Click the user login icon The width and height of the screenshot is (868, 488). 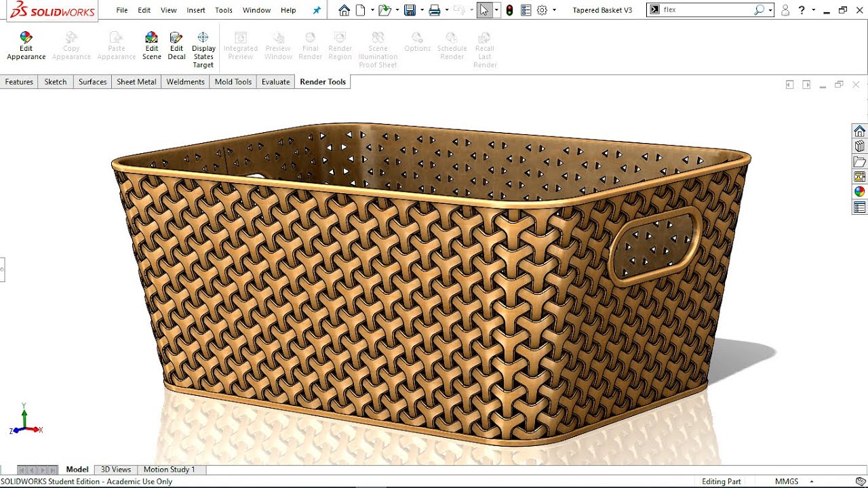[785, 10]
